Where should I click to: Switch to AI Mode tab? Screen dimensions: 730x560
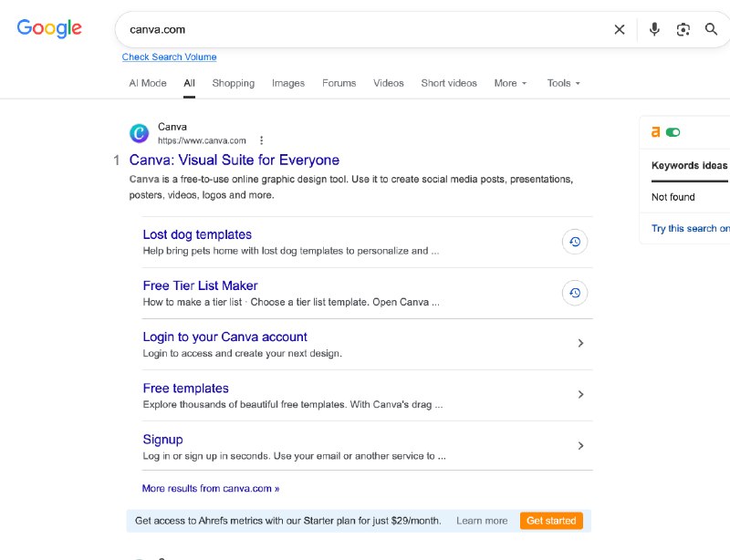point(148,83)
